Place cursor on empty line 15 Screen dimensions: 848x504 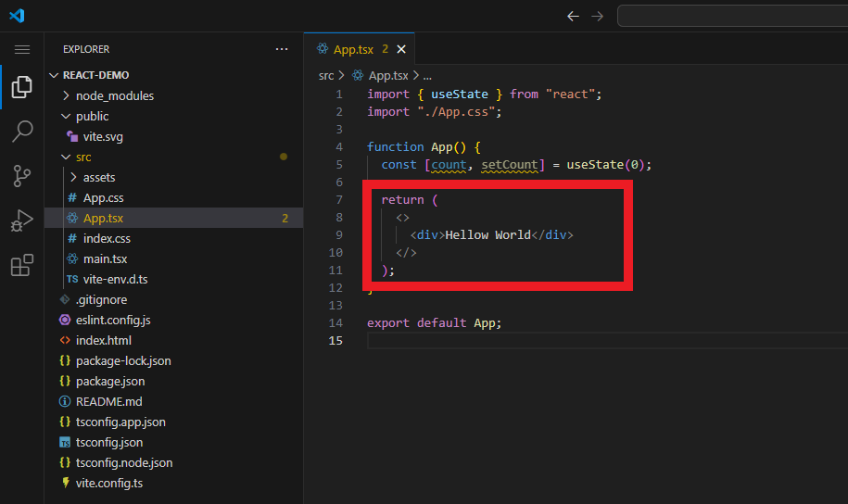[606, 341]
